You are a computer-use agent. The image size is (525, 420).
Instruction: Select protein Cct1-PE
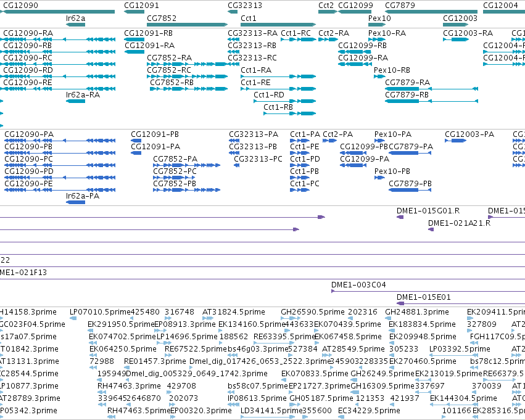305,147
